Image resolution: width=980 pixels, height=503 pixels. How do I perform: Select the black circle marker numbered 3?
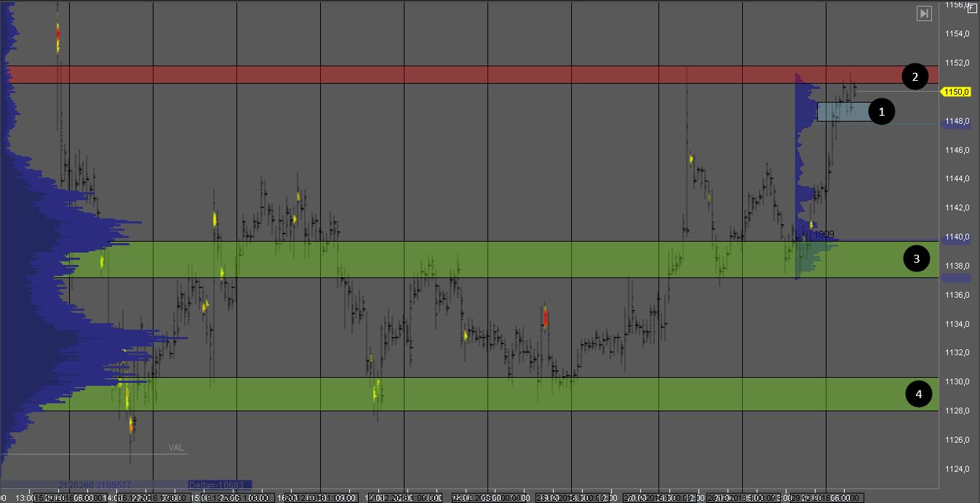916,258
